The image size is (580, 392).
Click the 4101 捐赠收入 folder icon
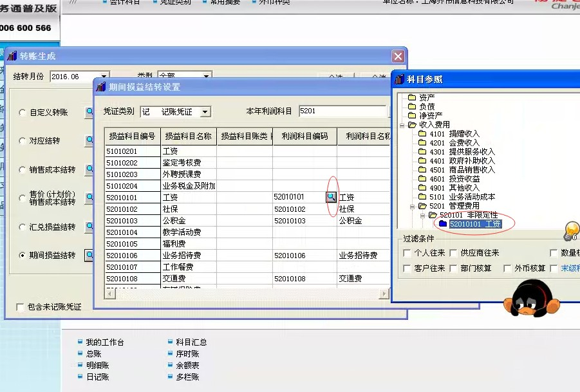pos(422,134)
